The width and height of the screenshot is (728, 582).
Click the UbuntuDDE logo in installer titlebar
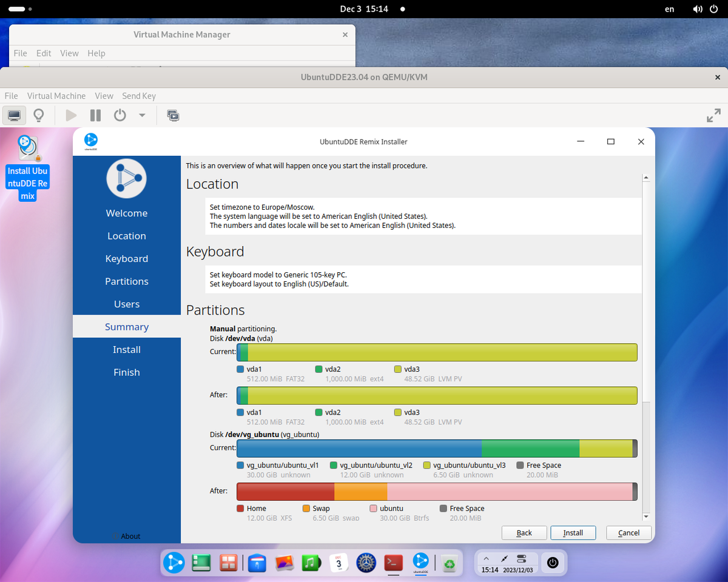pos(91,141)
